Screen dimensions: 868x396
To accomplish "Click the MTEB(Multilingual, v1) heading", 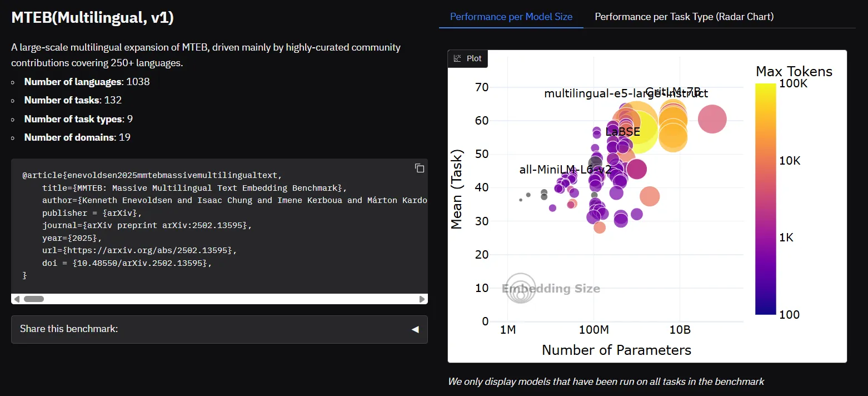I will coord(93,18).
